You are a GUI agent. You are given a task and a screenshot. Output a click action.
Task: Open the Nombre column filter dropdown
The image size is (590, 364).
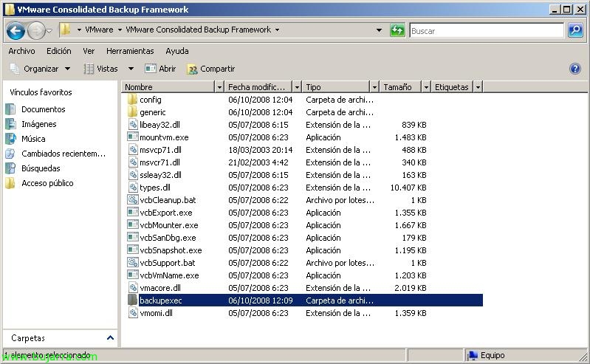219,87
